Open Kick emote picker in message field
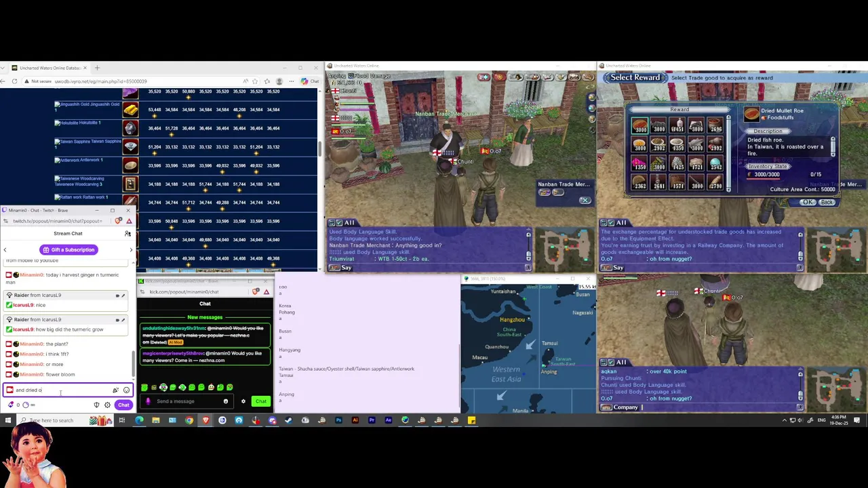This screenshot has height=488, width=868. tap(226, 401)
